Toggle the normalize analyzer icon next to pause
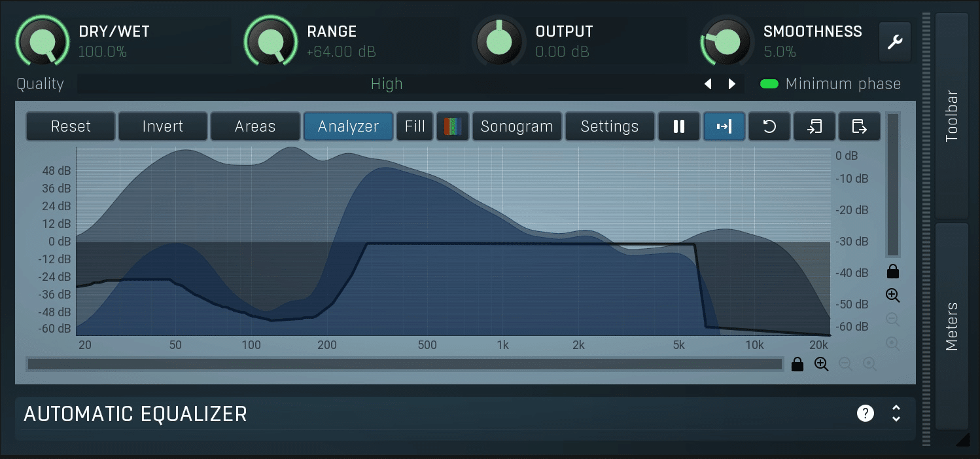980x459 pixels. [x=724, y=126]
